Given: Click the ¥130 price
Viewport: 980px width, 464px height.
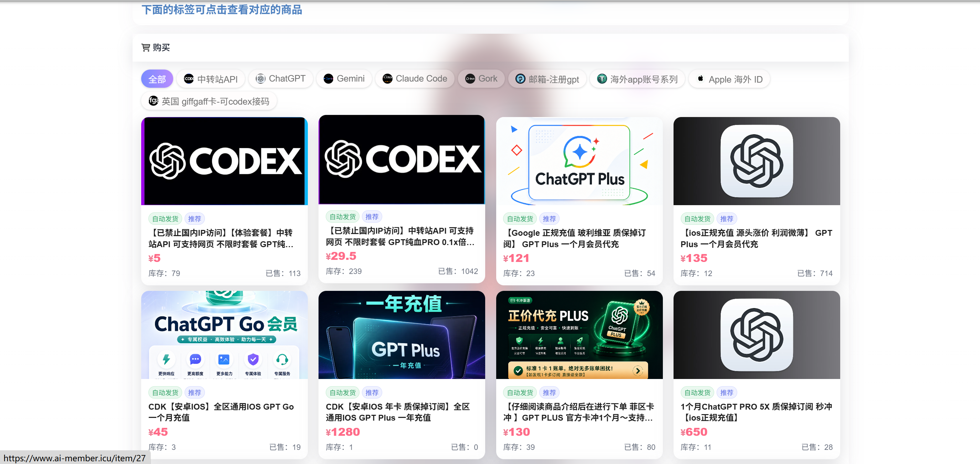Looking at the screenshot, I should pos(517,432).
